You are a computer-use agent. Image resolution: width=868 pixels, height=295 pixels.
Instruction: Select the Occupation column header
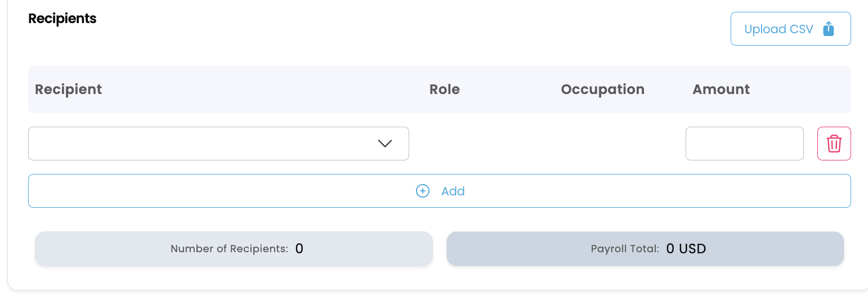(602, 90)
